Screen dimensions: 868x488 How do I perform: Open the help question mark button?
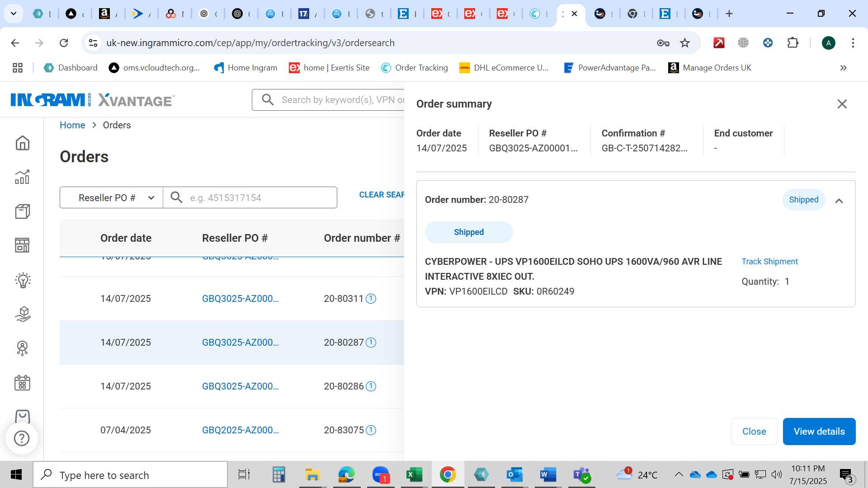[x=22, y=438]
